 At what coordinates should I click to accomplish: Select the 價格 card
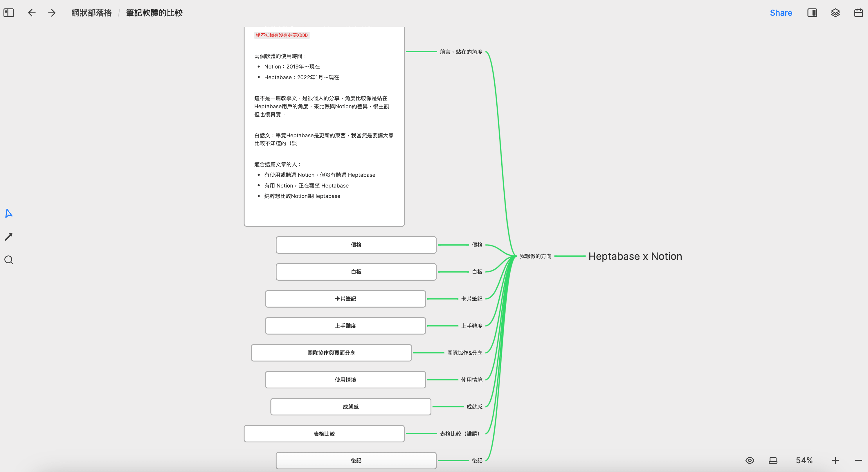pos(356,245)
